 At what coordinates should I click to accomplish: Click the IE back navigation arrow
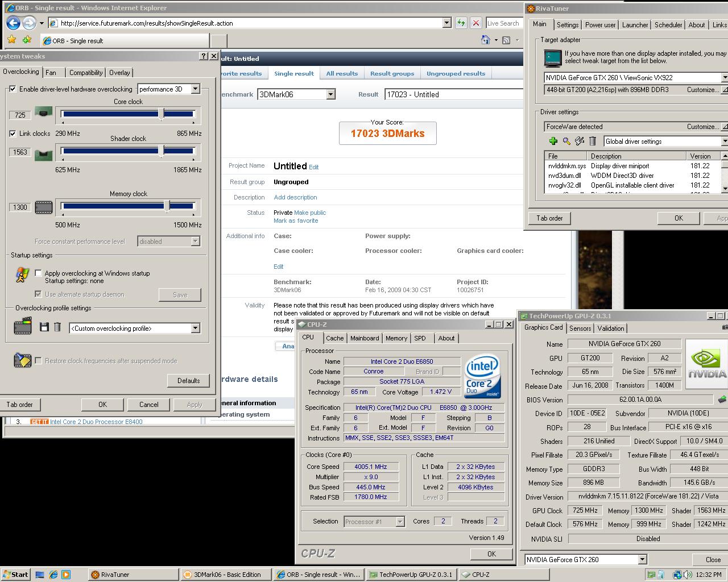coord(13,23)
